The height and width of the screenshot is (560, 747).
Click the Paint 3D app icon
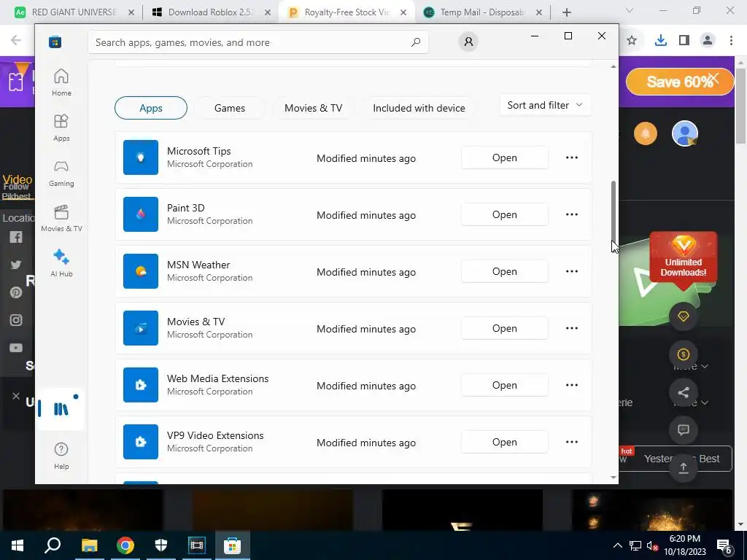[141, 214]
